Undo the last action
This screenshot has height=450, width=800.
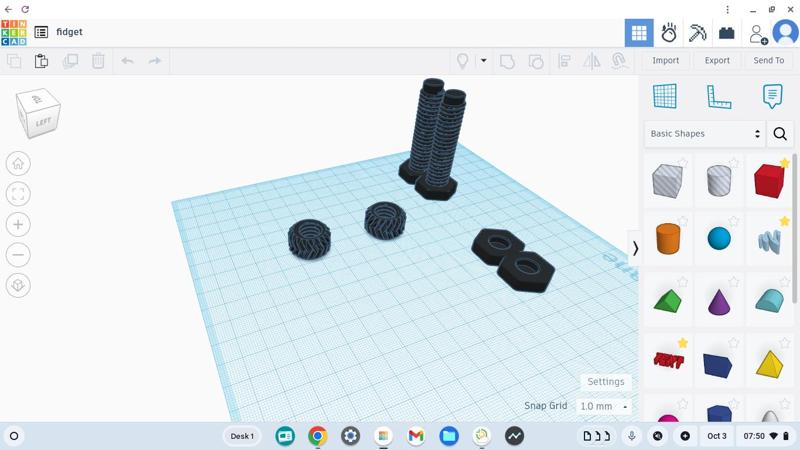pos(128,61)
